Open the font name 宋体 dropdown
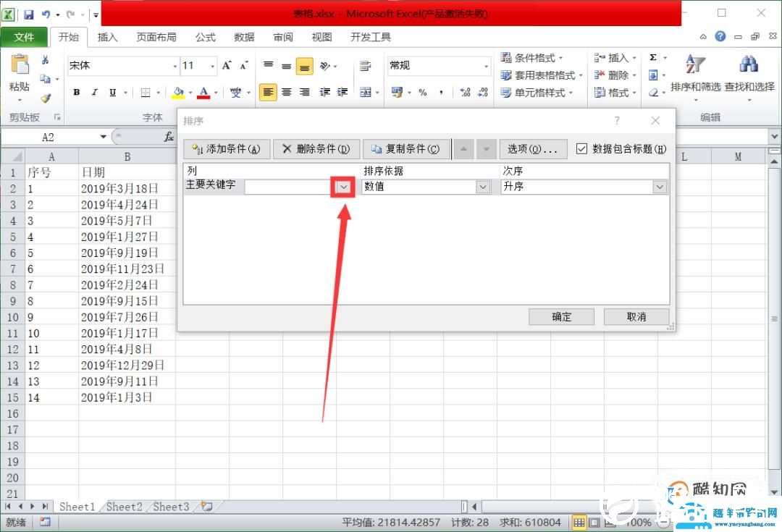Viewport: 782px width, 532px height. pos(175,66)
